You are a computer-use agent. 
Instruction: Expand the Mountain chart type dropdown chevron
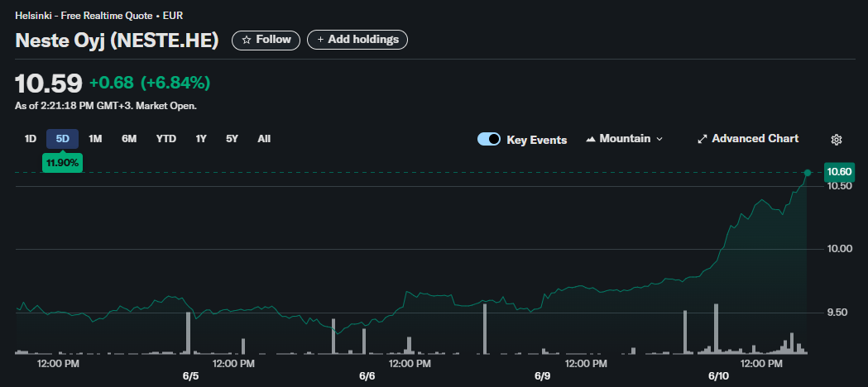[x=659, y=139]
